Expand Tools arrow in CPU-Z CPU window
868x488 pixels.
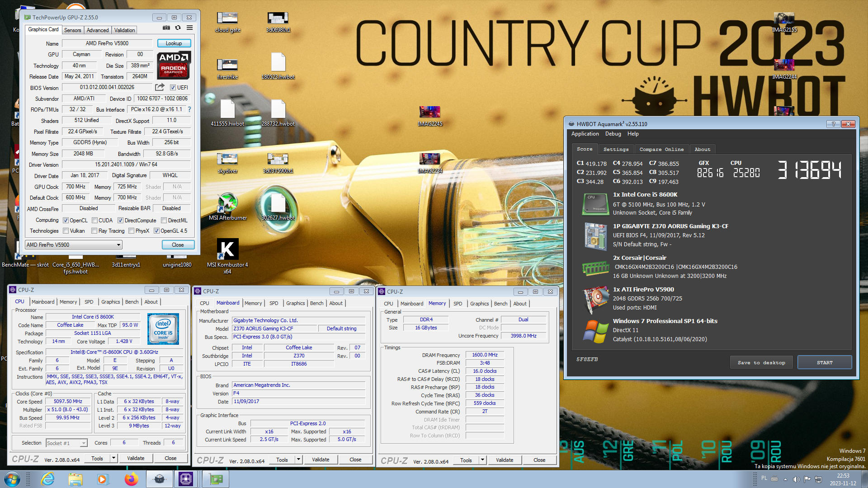113,458
